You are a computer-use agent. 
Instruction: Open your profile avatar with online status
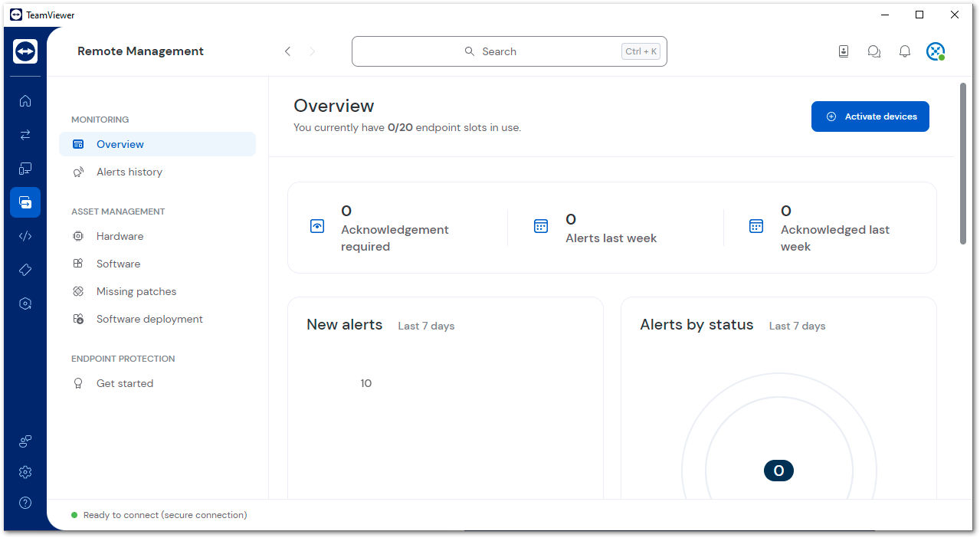935,51
